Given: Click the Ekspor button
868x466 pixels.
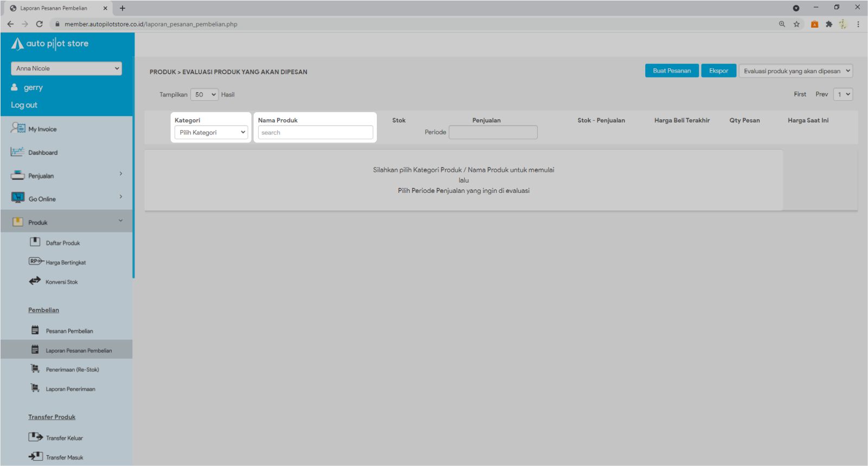Looking at the screenshot, I should (718, 71).
